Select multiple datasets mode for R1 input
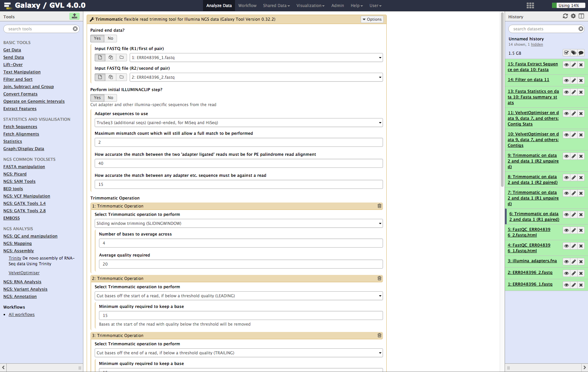588x372 pixels. tap(111, 57)
